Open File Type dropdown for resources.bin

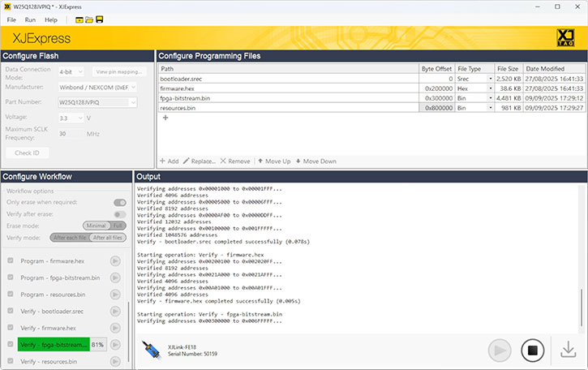[x=490, y=108]
